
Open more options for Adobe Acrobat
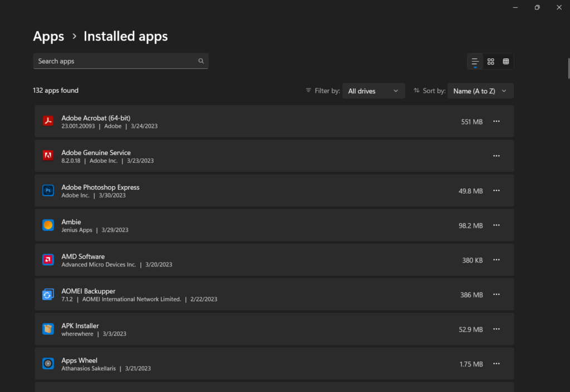497,121
